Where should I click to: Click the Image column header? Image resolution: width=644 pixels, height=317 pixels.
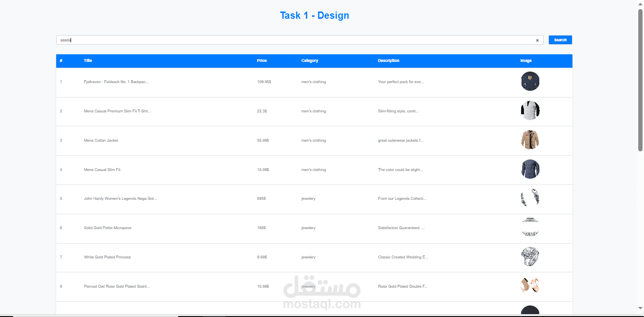pyautogui.click(x=526, y=61)
